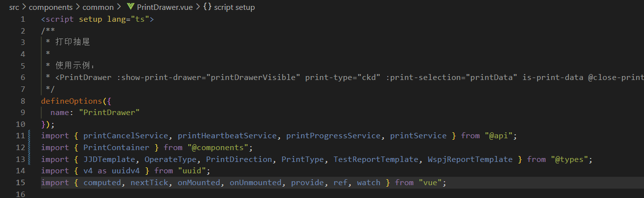Viewport: 644px width, 198px height.
Task: Click the "PrintDrawer" name string
Action: 109,113
